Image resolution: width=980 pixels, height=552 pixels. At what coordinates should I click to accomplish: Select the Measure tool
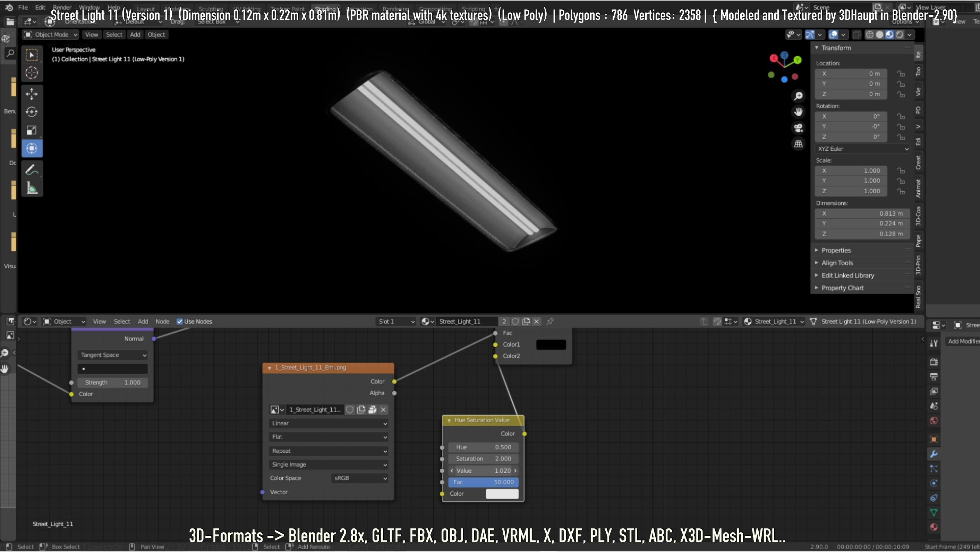[x=32, y=188]
